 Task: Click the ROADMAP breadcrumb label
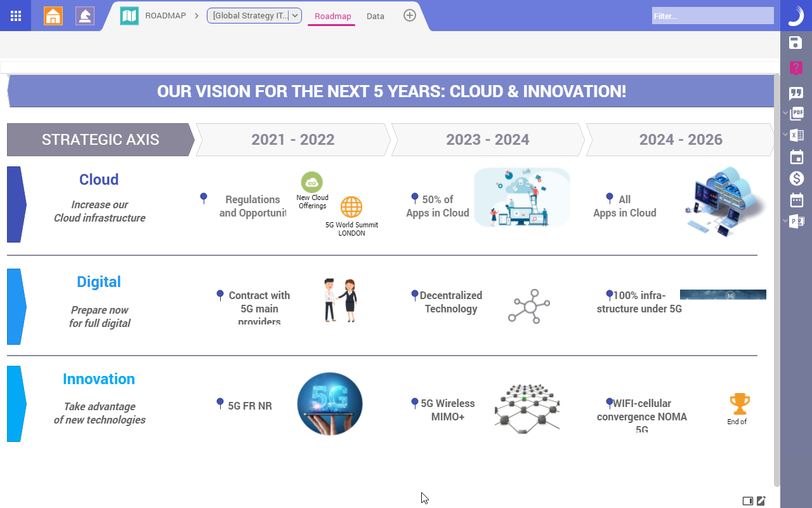166,16
